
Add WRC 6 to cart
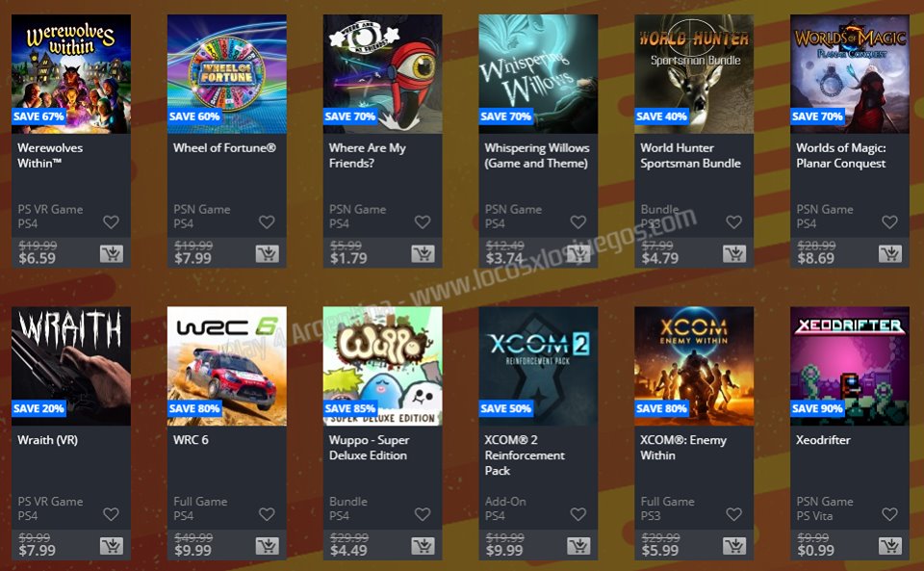pyautogui.click(x=267, y=546)
